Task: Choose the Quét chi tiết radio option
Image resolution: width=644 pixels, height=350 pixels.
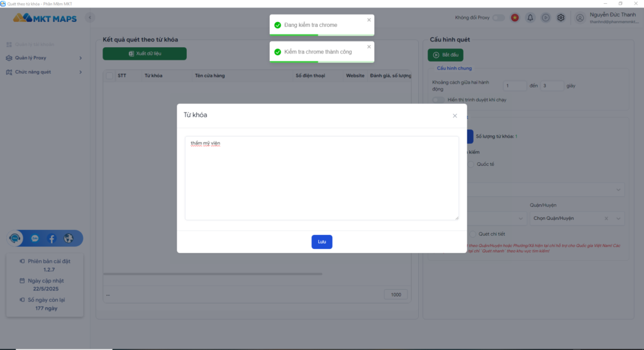Action: (x=472, y=234)
